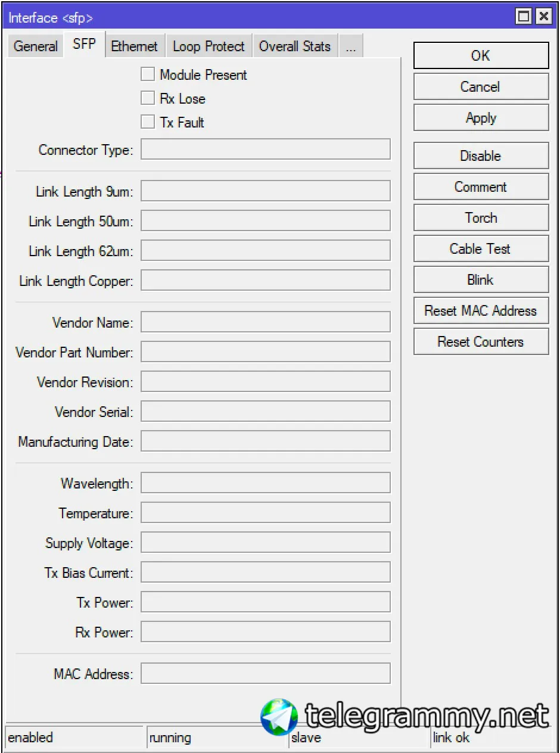This screenshot has height=753, width=560.
Task: Click the MAC Address field
Action: click(266, 674)
